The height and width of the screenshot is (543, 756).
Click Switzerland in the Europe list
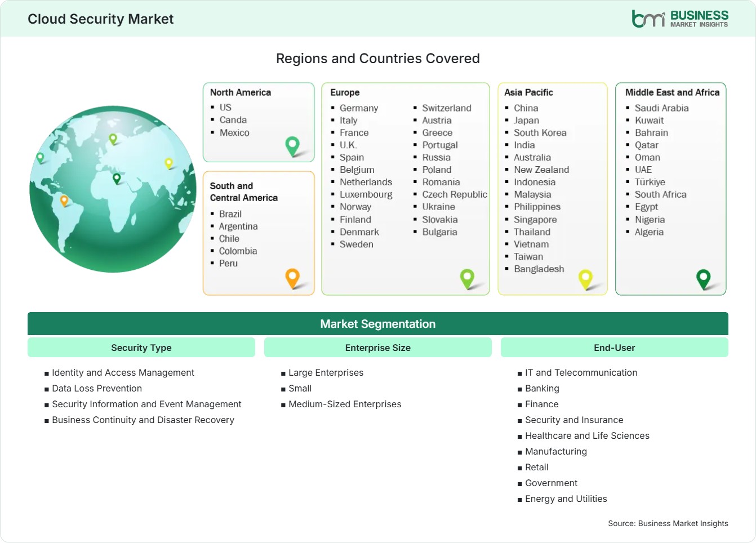(x=447, y=108)
